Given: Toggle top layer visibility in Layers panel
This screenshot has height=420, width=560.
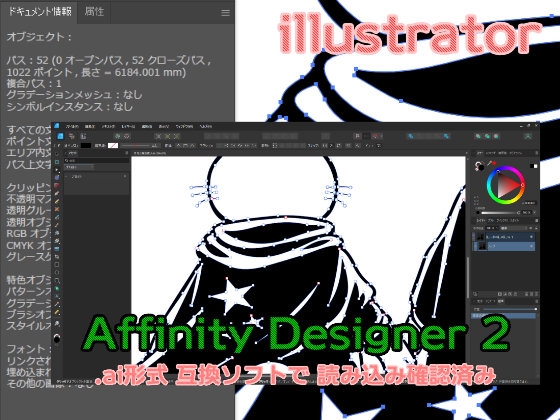Looking at the screenshot, I should point(531,237).
